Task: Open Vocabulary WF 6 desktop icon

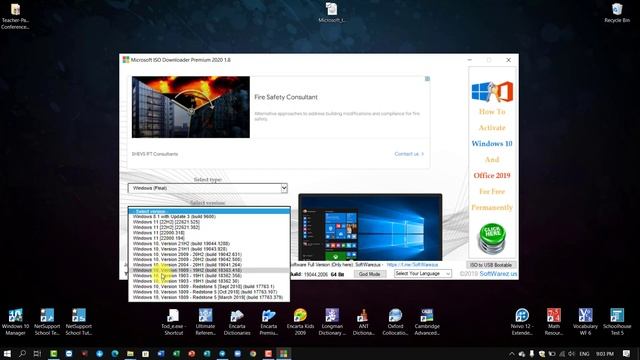Action: point(585,322)
